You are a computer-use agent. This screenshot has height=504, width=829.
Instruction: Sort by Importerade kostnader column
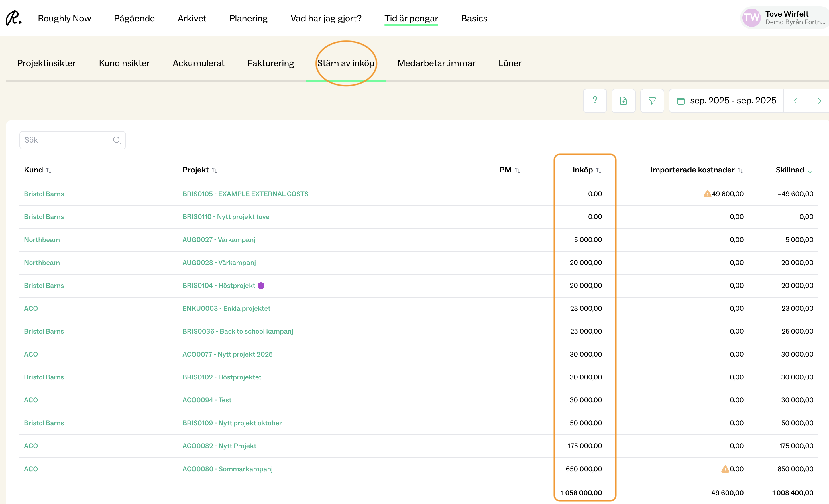pos(740,170)
